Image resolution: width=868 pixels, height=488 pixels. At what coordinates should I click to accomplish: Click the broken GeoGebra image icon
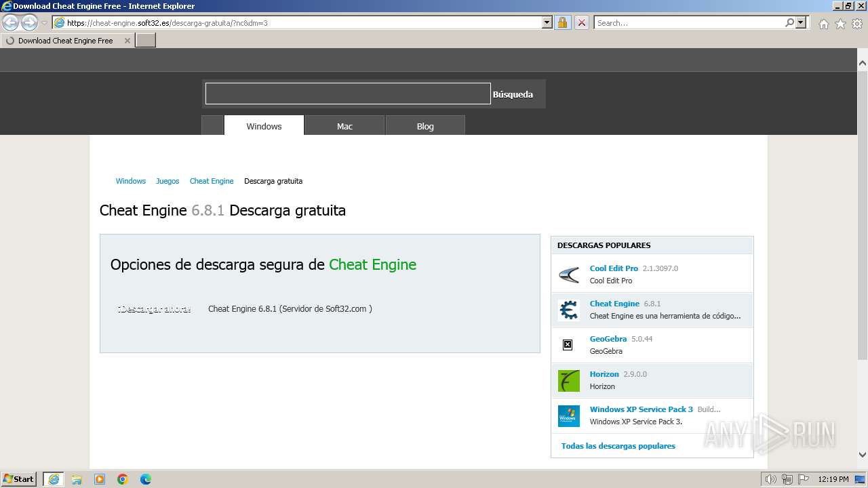[568, 345]
